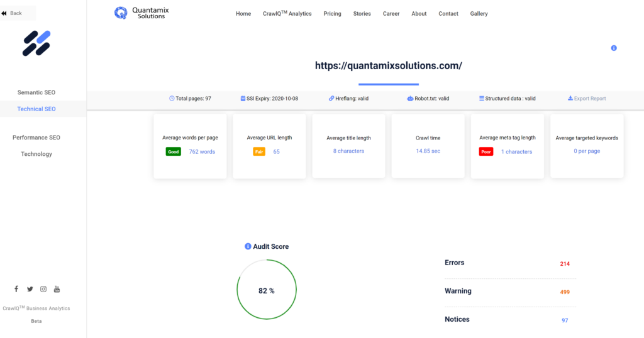Click the 762 words link
The height and width of the screenshot is (338, 644).
pyautogui.click(x=202, y=151)
